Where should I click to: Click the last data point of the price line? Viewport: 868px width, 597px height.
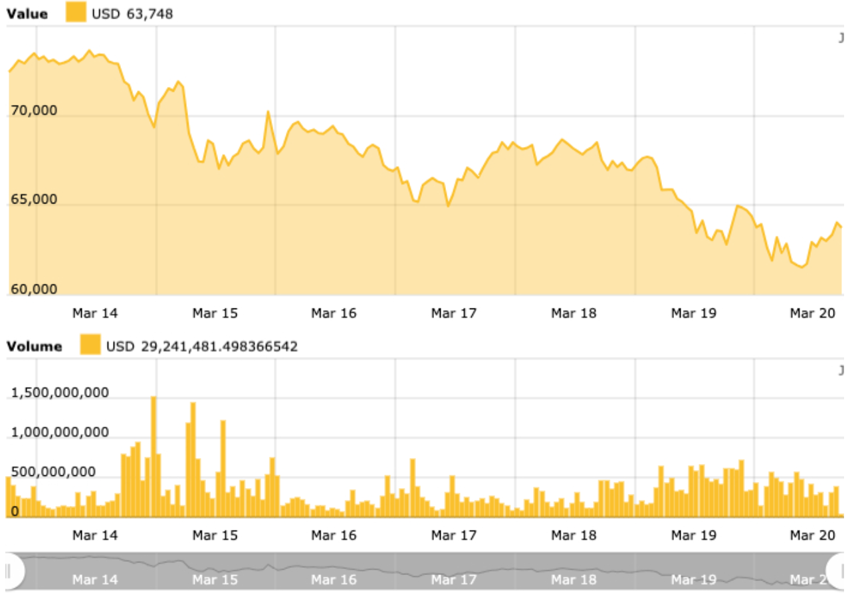point(841,227)
